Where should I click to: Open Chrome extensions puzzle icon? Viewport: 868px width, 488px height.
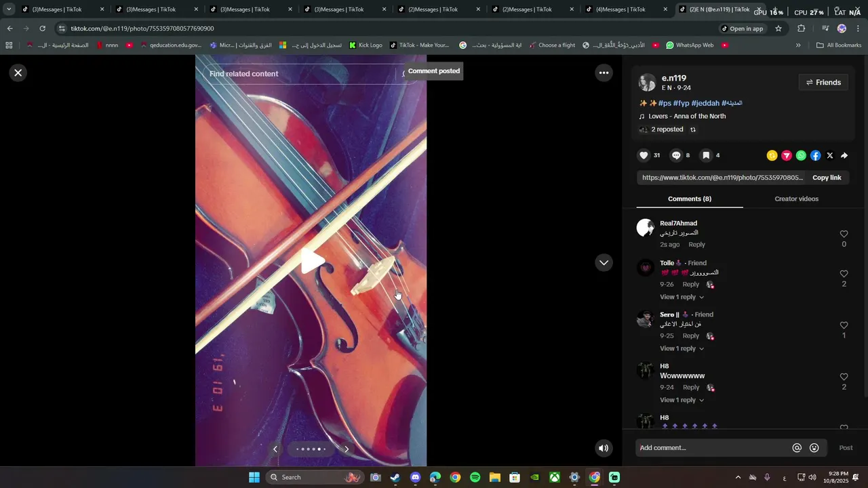click(801, 28)
